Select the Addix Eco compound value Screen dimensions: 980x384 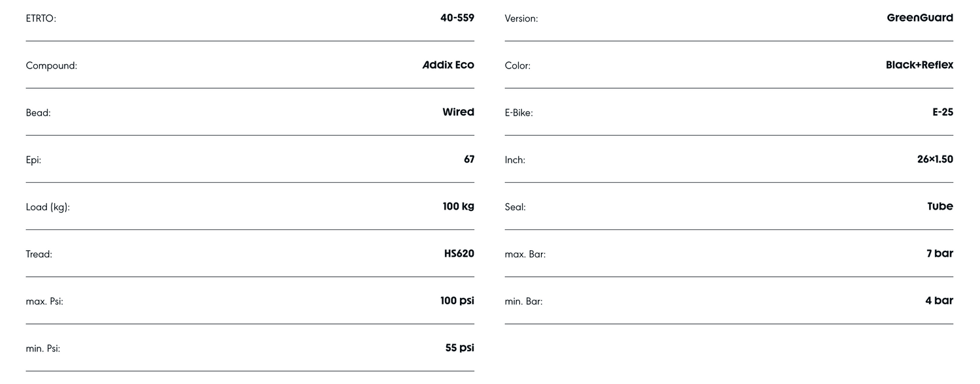click(448, 65)
